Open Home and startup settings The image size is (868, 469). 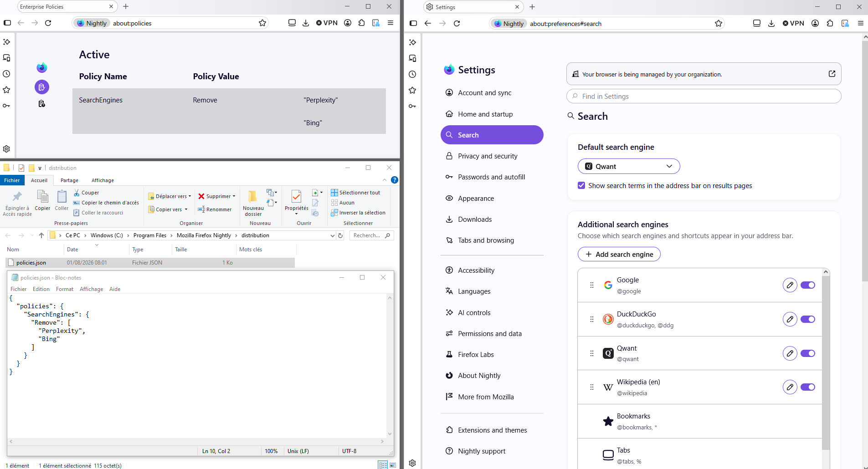point(492,114)
